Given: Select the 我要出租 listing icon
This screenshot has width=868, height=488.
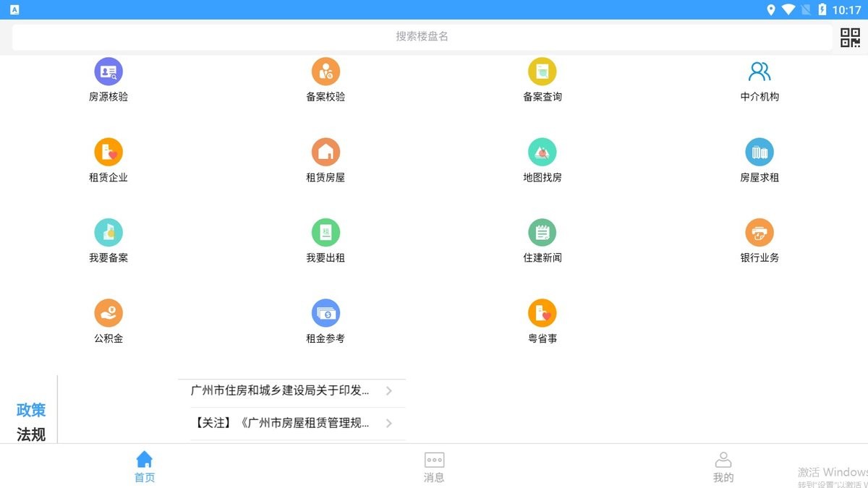Looking at the screenshot, I should click(x=325, y=239).
